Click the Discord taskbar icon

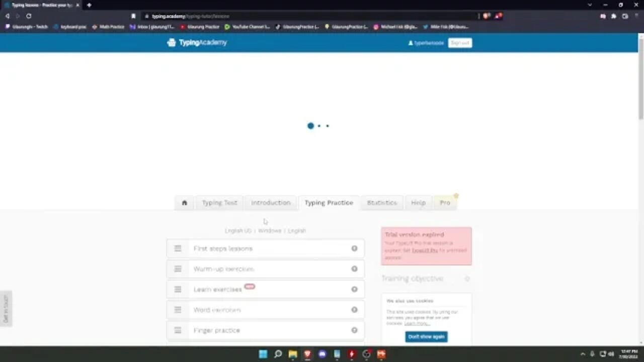(x=322, y=354)
